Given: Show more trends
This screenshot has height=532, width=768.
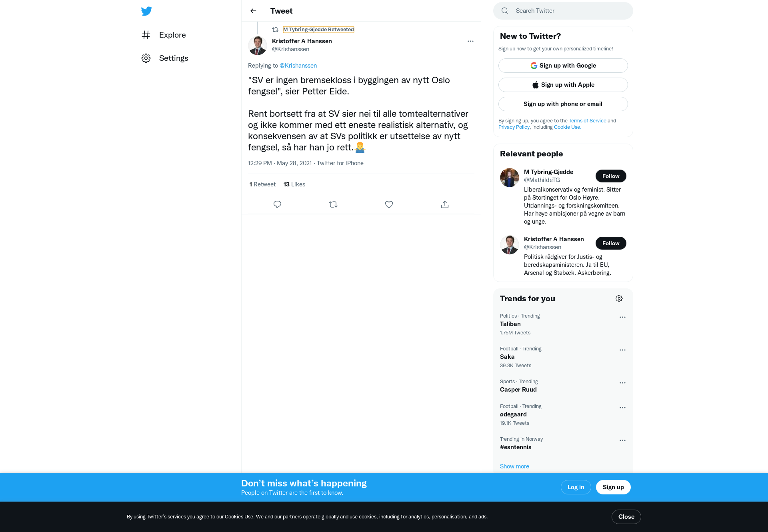Looking at the screenshot, I should pyautogui.click(x=514, y=466).
